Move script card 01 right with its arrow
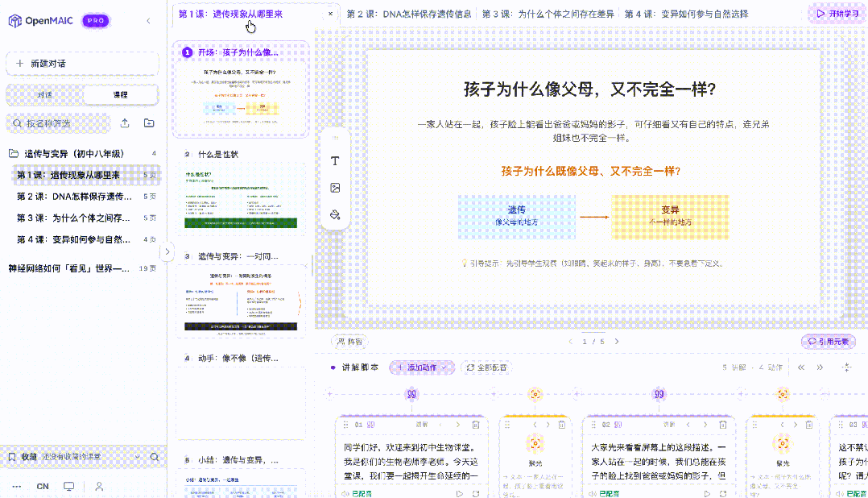 [x=458, y=425]
